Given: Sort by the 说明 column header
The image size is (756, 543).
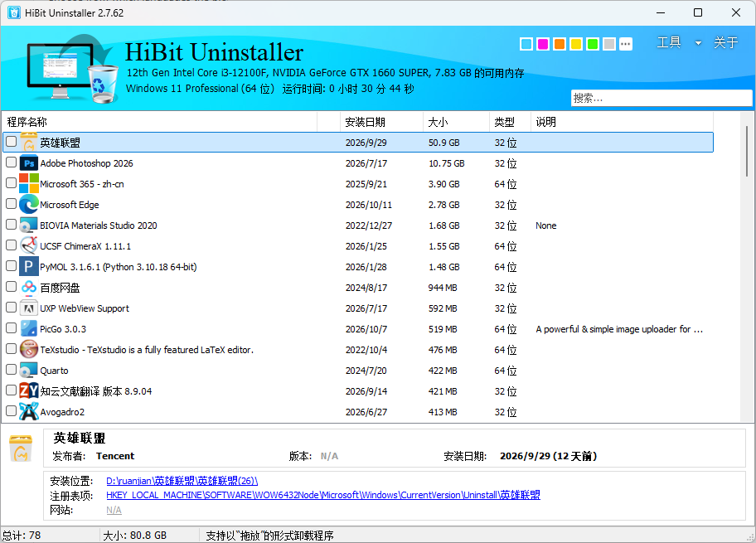Looking at the screenshot, I should (622, 122).
